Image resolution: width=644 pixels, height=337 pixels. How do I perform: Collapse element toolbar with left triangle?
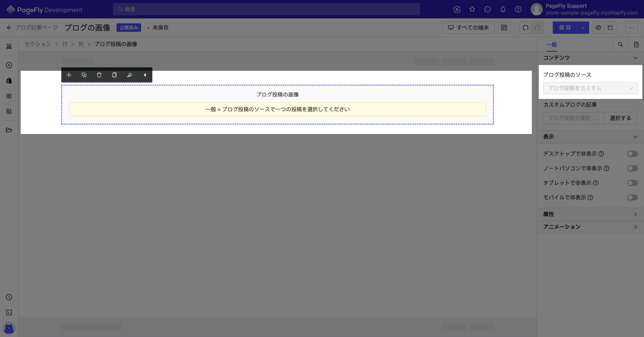pyautogui.click(x=145, y=75)
